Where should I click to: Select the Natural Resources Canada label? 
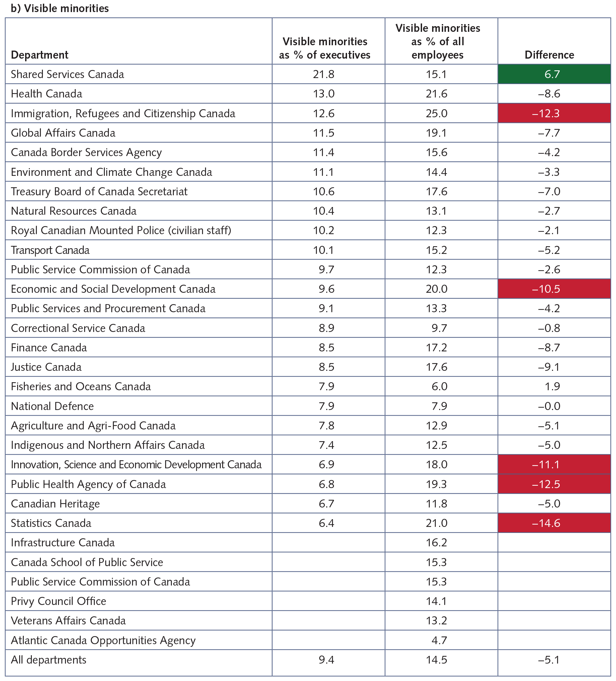[x=74, y=211]
